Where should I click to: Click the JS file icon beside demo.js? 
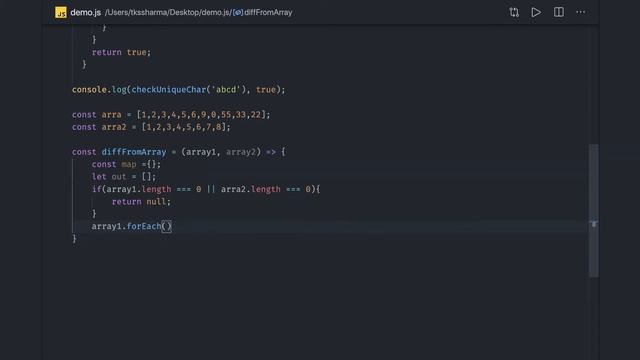[x=61, y=12]
